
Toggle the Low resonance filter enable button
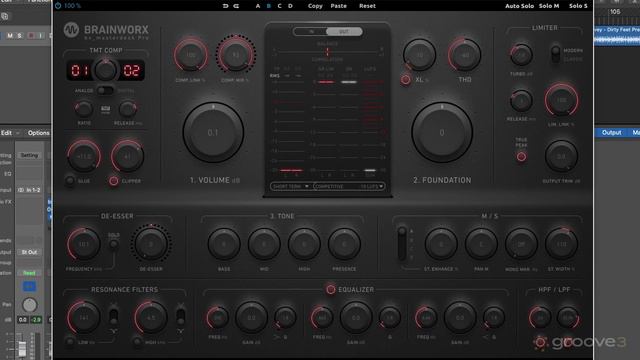tap(70, 341)
